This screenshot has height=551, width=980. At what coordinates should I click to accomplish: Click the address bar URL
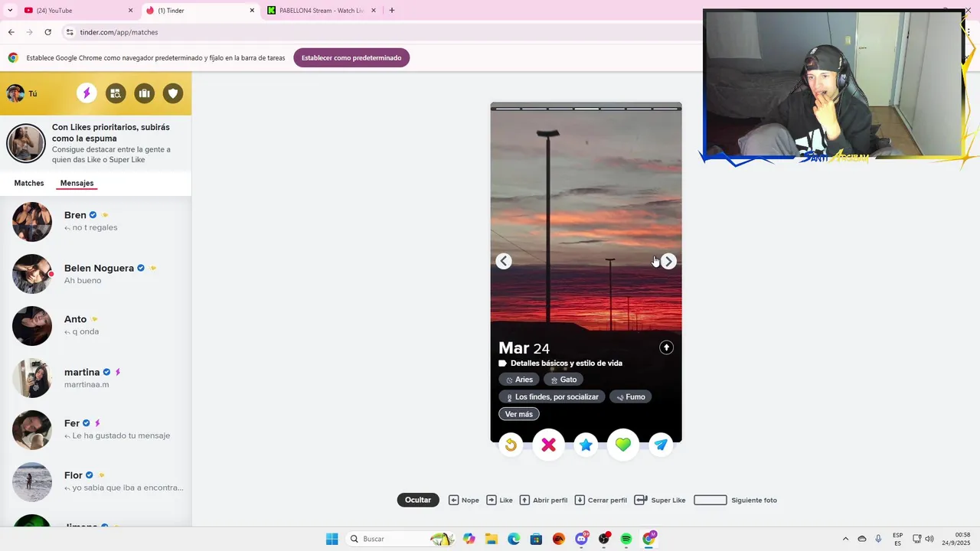(119, 32)
